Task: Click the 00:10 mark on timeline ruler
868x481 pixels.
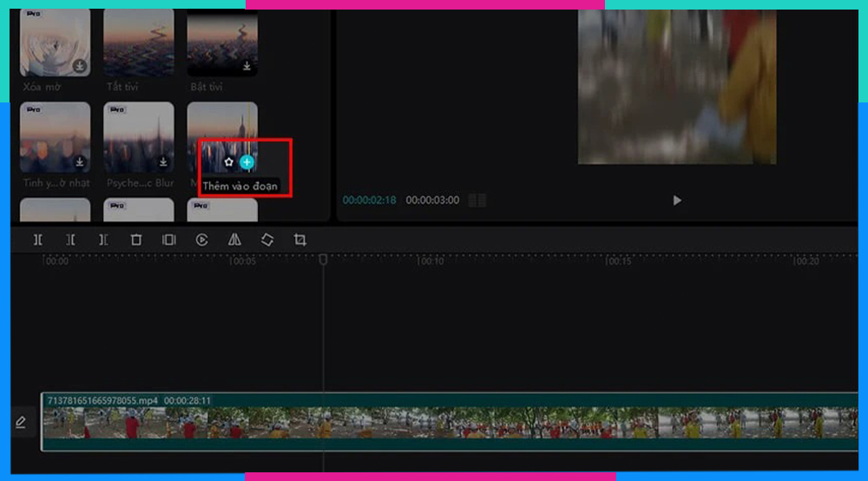Action: point(431,260)
